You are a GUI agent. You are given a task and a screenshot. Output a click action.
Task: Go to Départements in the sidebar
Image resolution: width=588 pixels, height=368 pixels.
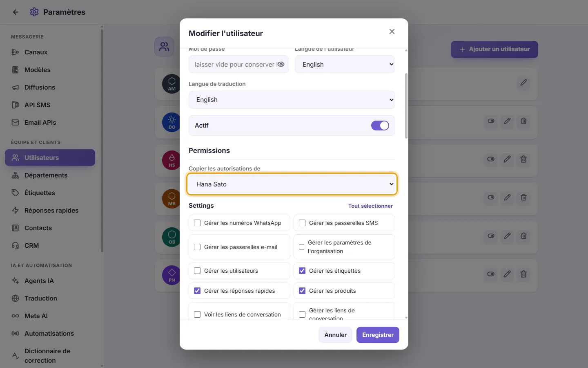[x=50, y=175]
